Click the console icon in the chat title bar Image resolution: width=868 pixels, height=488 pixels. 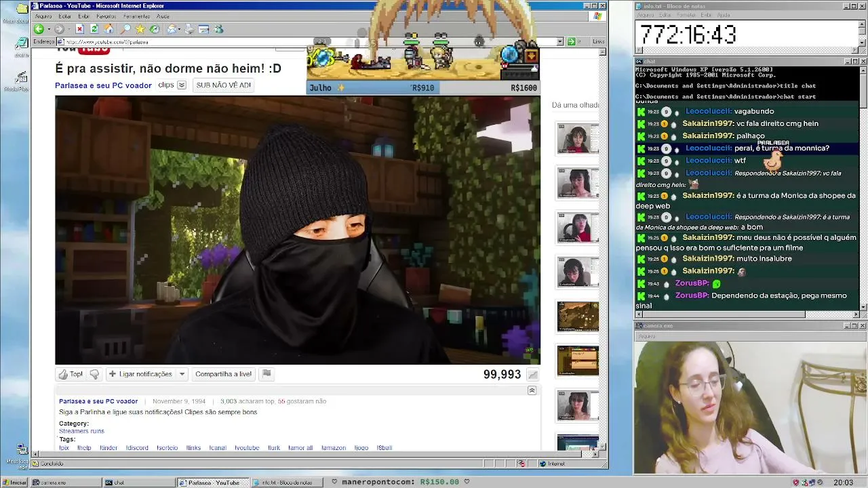[x=639, y=61]
